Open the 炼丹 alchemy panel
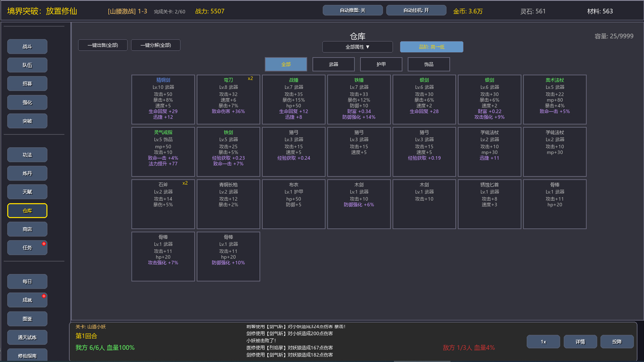This screenshot has height=362, width=644. (27, 173)
